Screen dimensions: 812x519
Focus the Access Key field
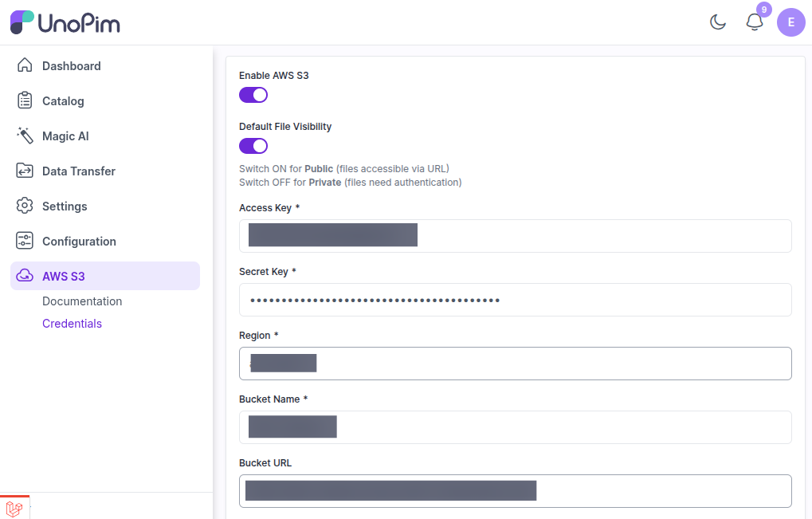(516, 236)
